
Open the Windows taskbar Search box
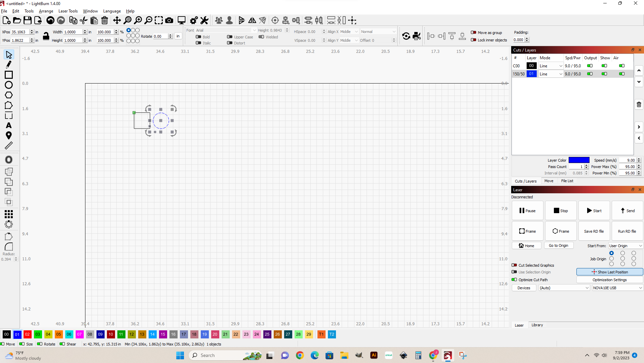(x=225, y=356)
